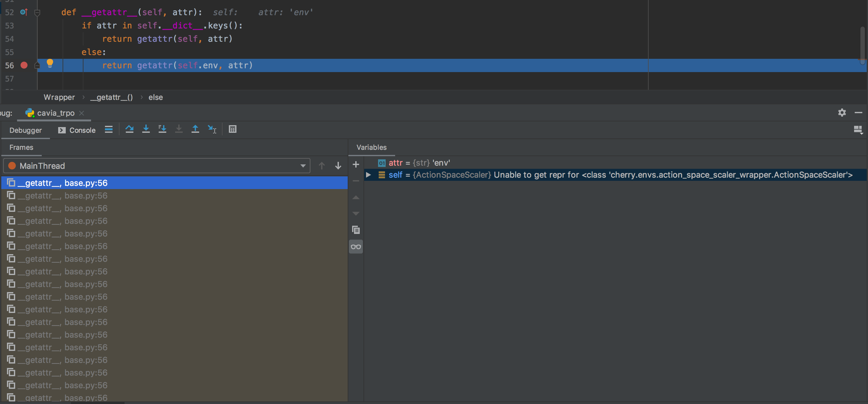
Task: Click the Copy Value icon in Variables panel
Action: (356, 230)
